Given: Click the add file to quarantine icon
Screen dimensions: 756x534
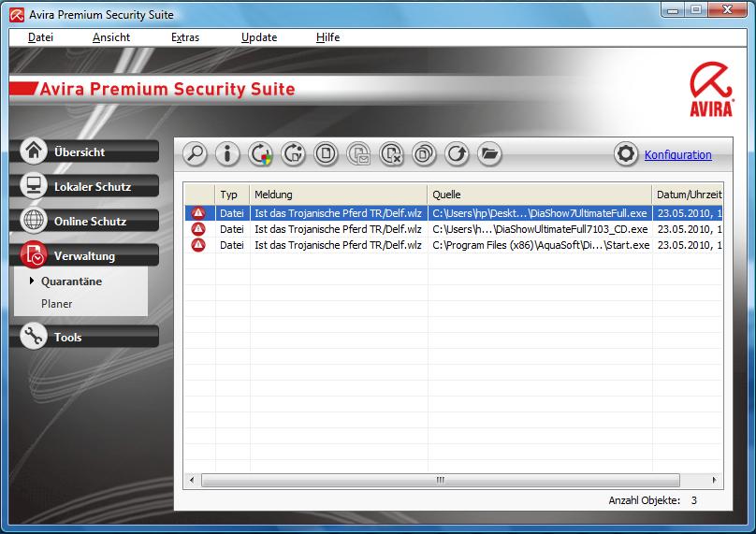Looking at the screenshot, I should click(326, 154).
